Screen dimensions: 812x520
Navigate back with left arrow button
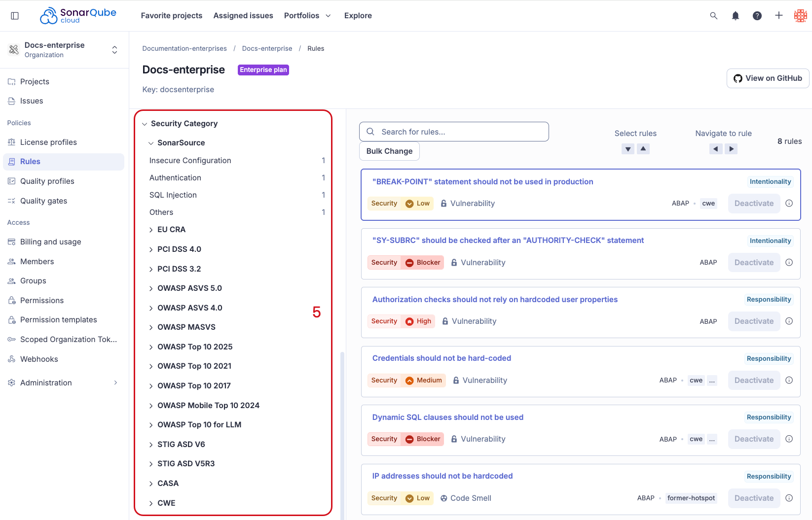coord(716,149)
